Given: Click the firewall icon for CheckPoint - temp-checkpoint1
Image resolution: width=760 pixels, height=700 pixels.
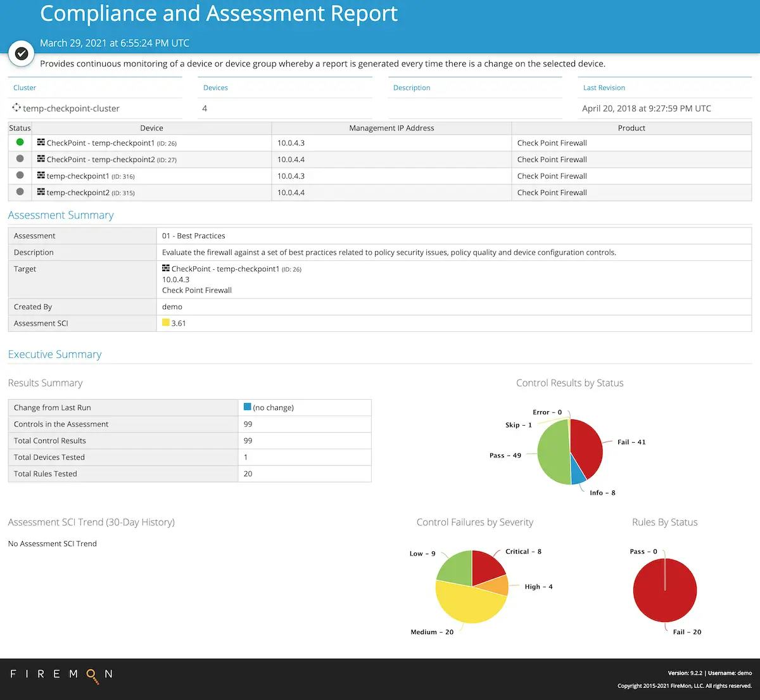Looking at the screenshot, I should pos(40,143).
